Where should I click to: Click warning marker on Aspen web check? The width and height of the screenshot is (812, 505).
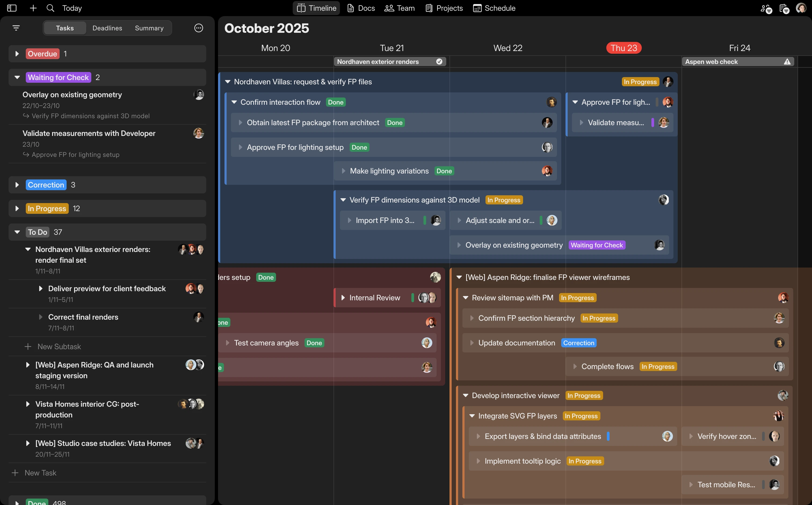(x=787, y=62)
